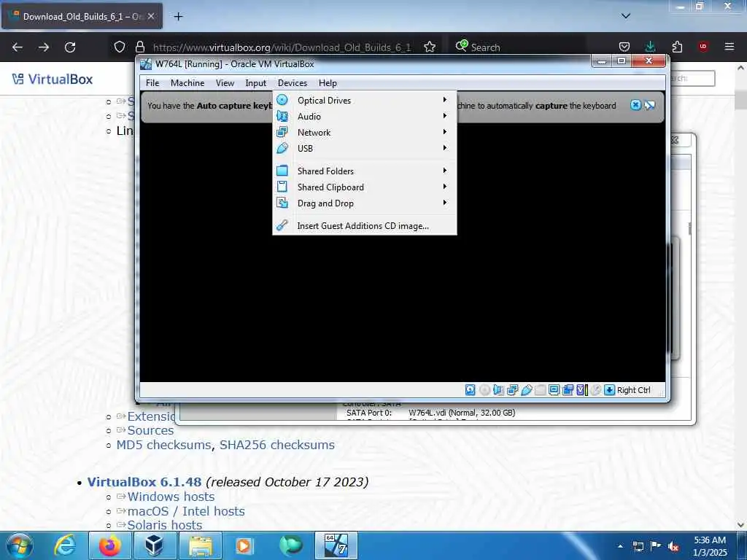Open VirtualBox Manager from the taskbar
Screen dimensions: 747x560
click(x=155, y=545)
